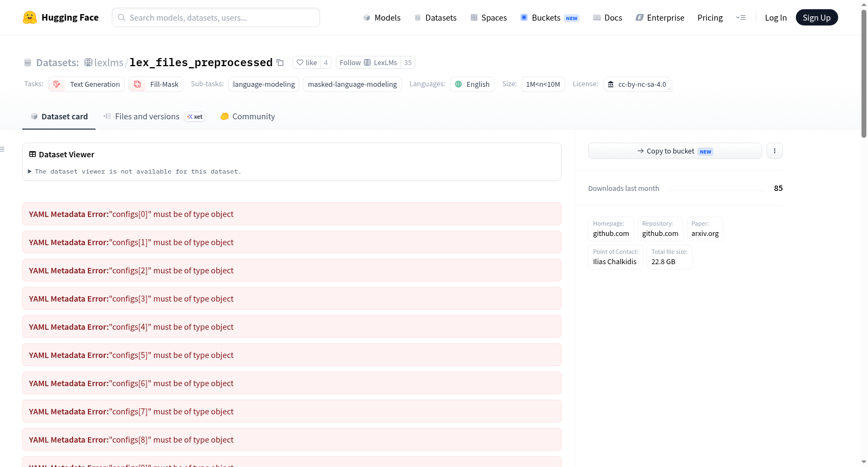The width and height of the screenshot is (868, 467).
Task: Click Copy to bucket button
Action: 675,151
